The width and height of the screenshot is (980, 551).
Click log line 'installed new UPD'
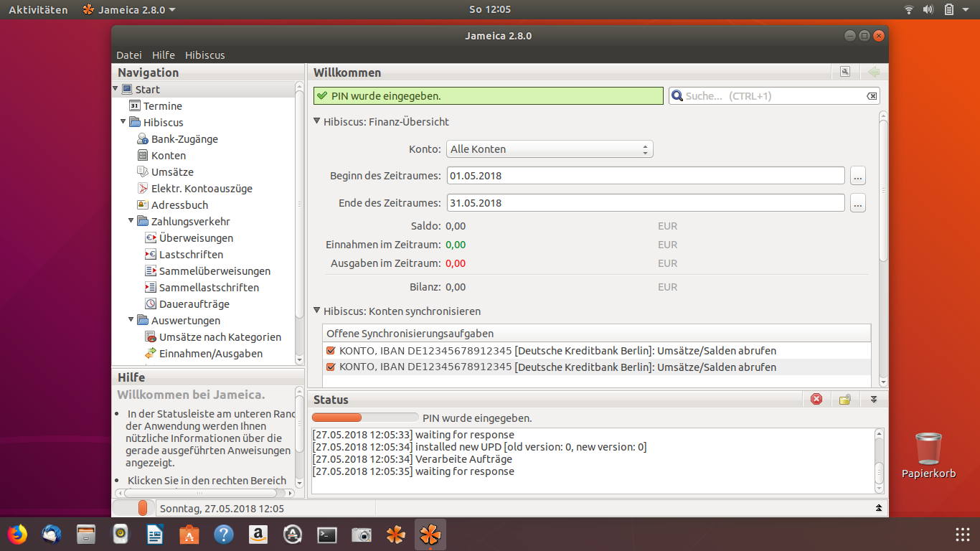coord(479,447)
